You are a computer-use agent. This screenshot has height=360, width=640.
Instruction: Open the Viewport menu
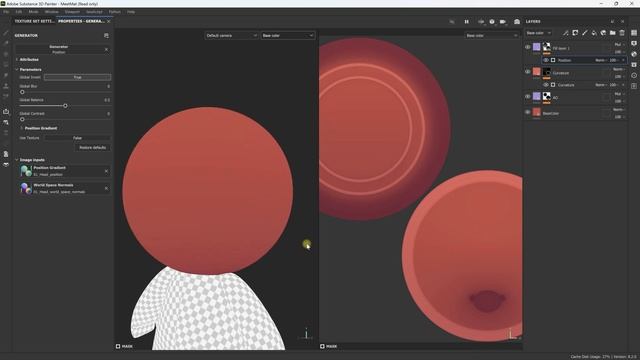tap(72, 12)
